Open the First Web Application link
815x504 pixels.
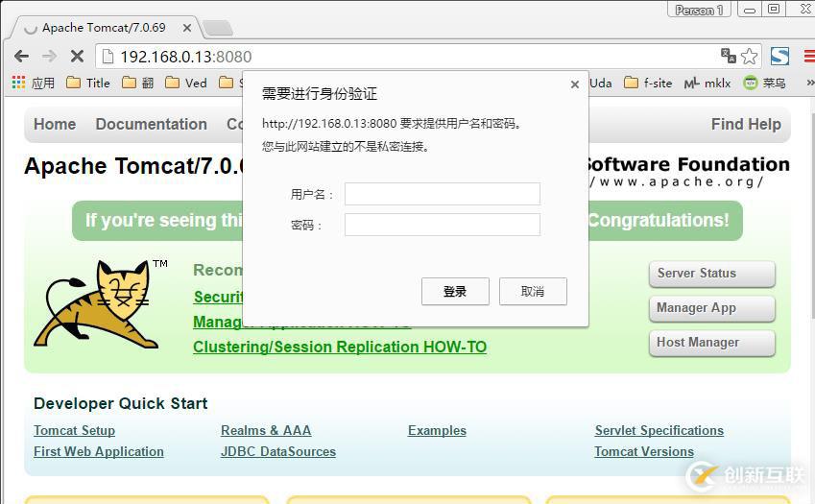pyautogui.click(x=99, y=451)
